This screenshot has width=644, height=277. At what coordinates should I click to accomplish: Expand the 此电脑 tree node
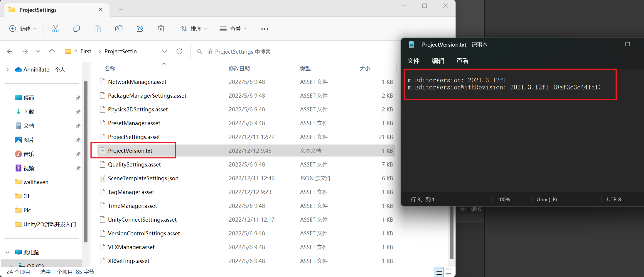7,252
